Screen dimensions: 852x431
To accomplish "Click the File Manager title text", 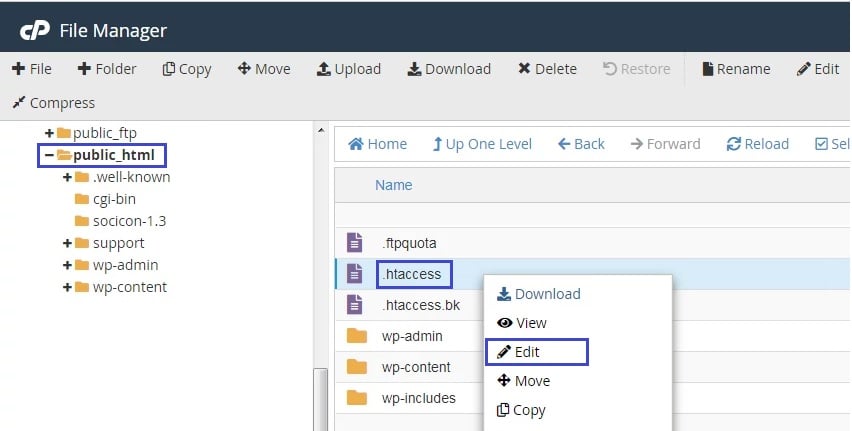I will (x=113, y=31).
